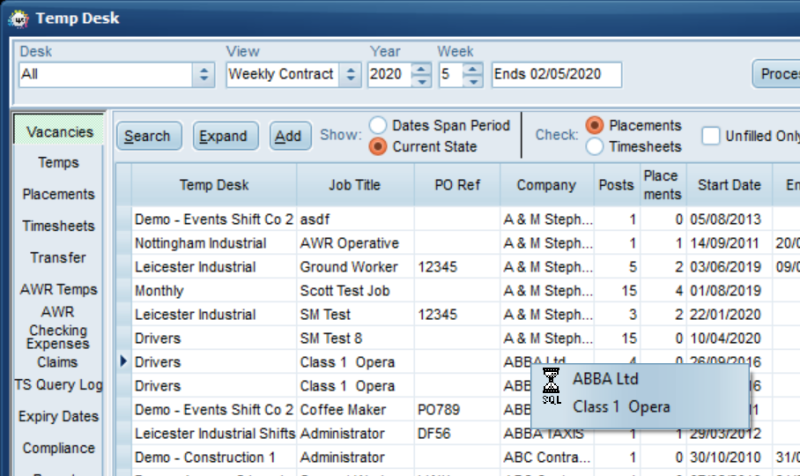Click the ABBA TAXIS company cell

coord(547,435)
